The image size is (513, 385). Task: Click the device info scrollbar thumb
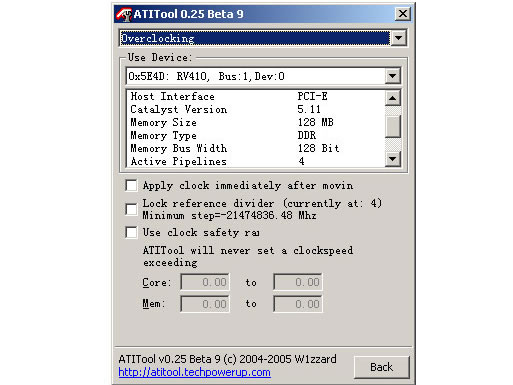pos(392,126)
